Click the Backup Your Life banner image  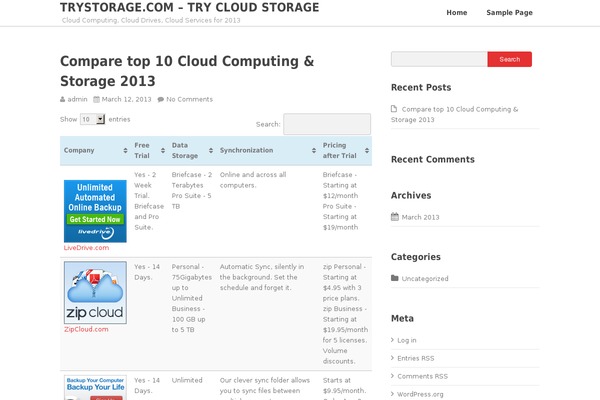click(95, 387)
